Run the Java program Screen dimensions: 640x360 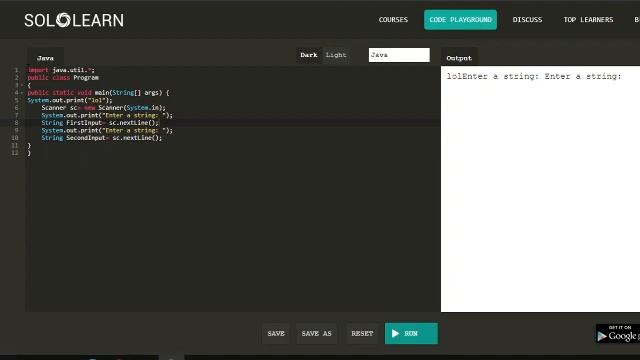tap(411, 333)
